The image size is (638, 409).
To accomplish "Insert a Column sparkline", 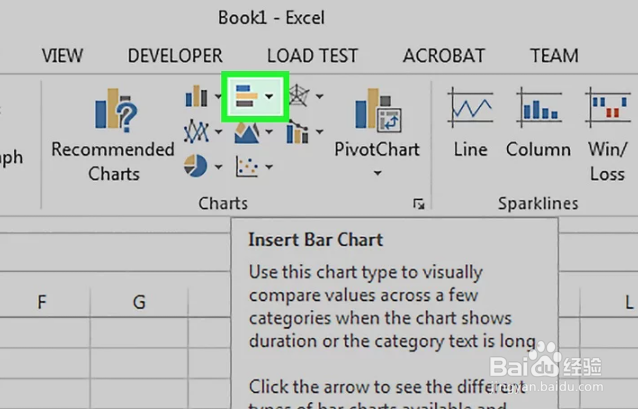I will click(x=538, y=123).
